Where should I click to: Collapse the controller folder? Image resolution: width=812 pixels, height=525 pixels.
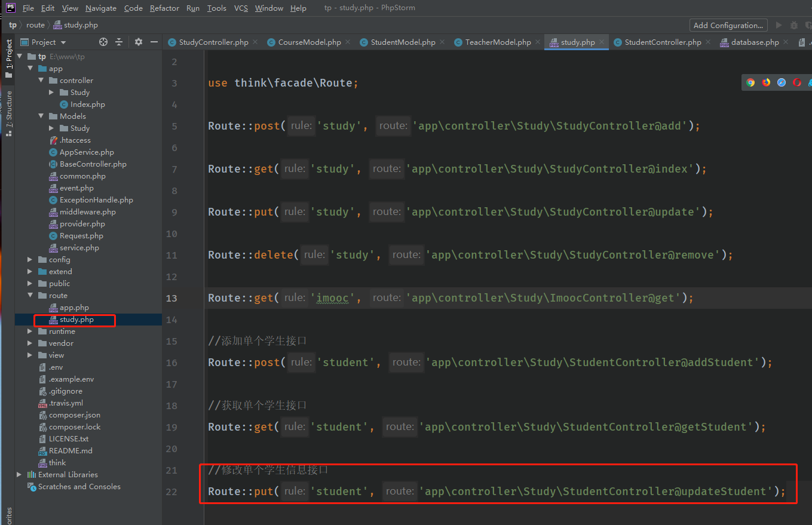click(41, 80)
